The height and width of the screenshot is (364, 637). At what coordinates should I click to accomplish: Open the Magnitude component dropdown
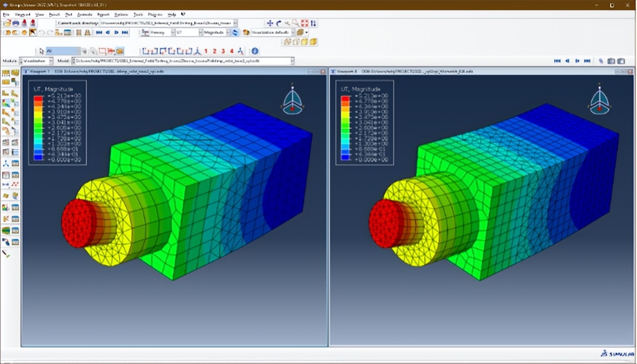coord(228,33)
